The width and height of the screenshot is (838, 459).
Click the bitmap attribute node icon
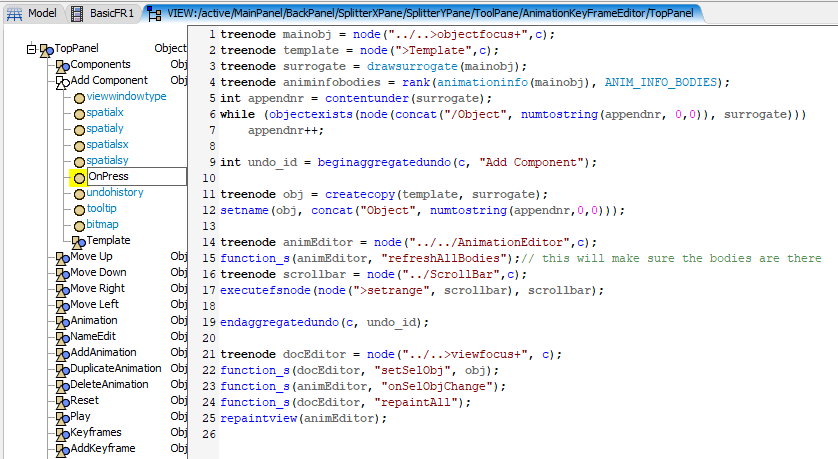click(79, 225)
